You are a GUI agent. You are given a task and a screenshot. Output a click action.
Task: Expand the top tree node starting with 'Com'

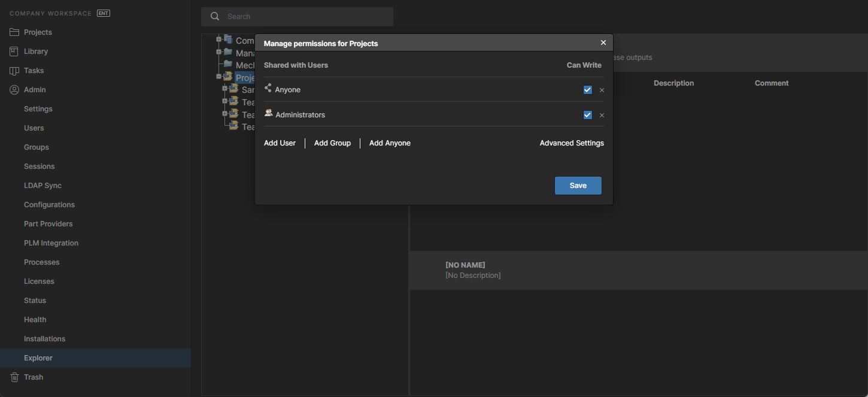click(219, 40)
